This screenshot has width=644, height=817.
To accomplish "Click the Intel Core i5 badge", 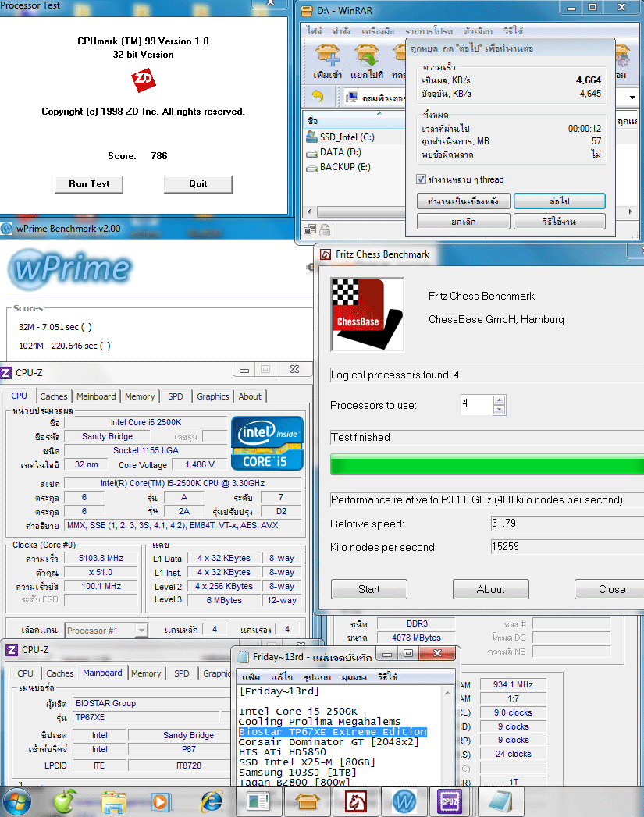I will click(x=267, y=443).
